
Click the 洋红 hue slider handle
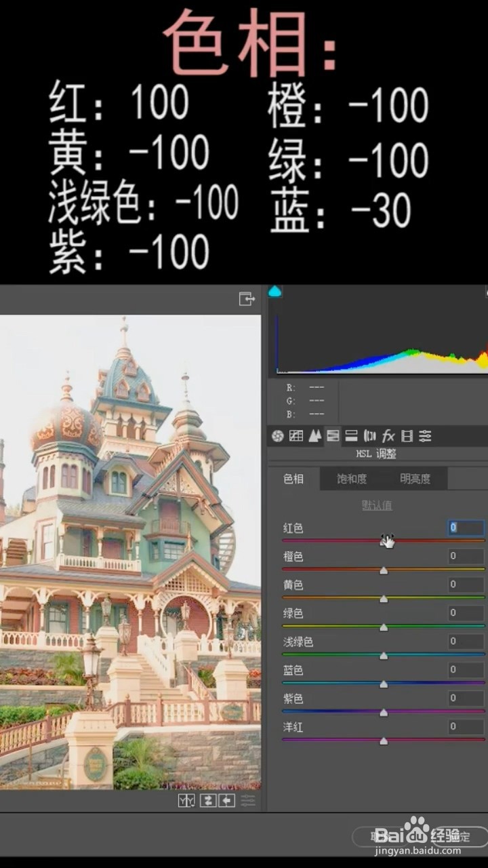click(384, 741)
